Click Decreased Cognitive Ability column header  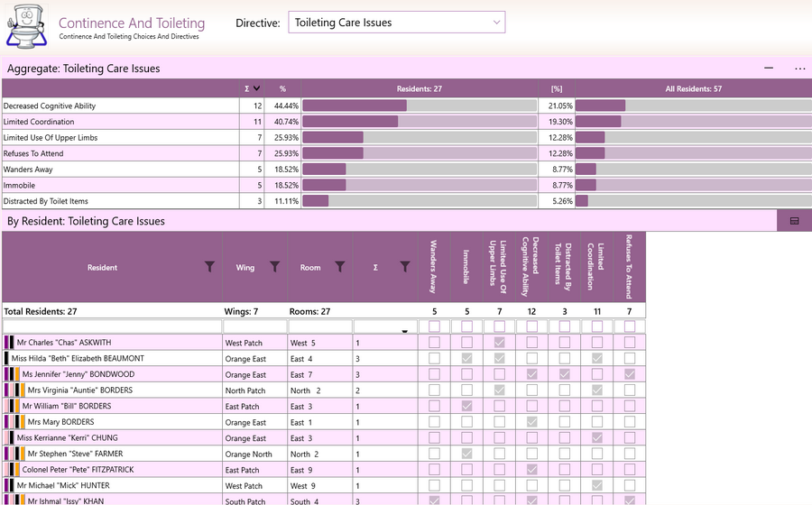pyautogui.click(x=531, y=267)
